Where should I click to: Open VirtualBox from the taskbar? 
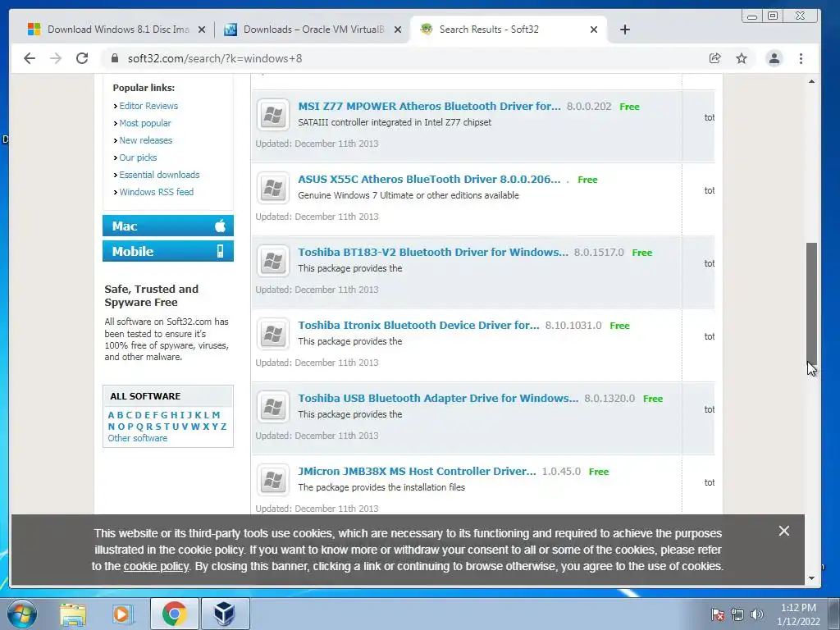tap(225, 614)
